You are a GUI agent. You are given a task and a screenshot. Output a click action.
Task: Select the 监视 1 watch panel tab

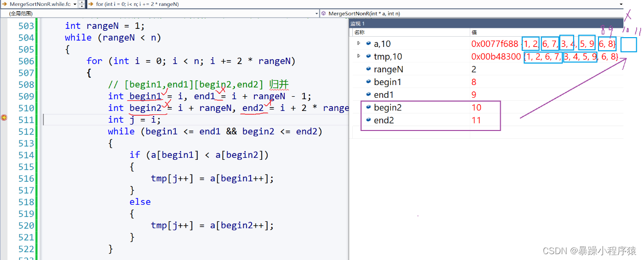357,23
